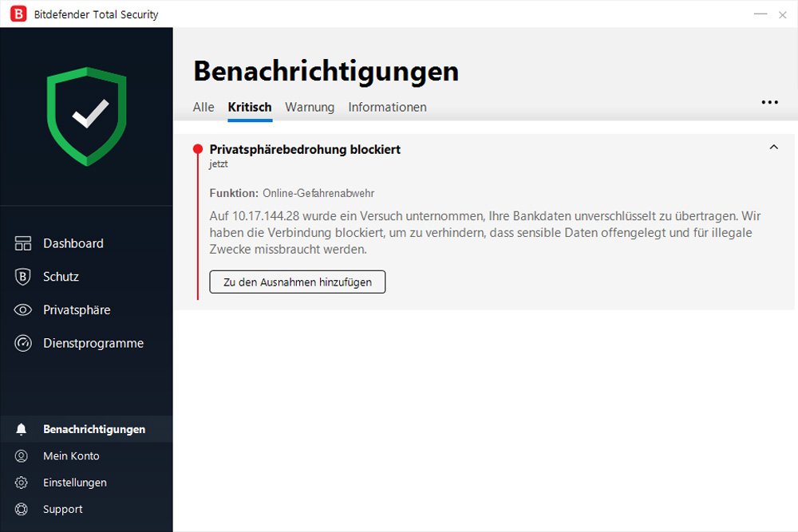Image resolution: width=798 pixels, height=532 pixels.
Task: Select the Kritisch tab
Action: [x=250, y=108]
